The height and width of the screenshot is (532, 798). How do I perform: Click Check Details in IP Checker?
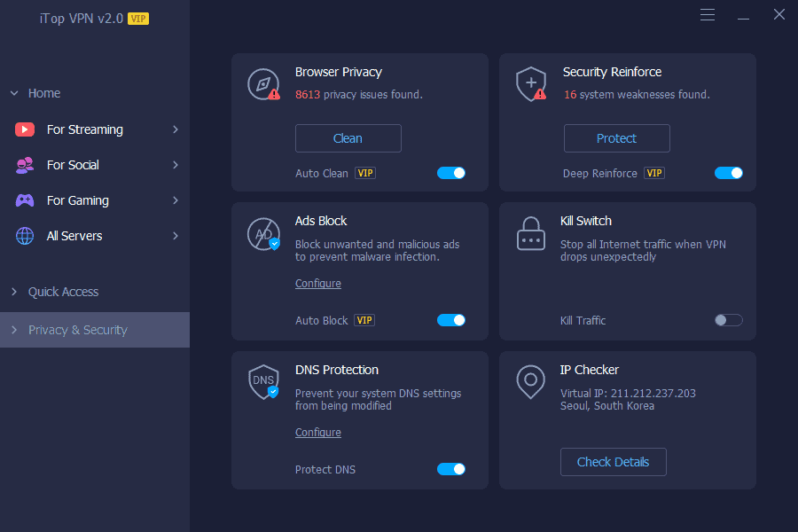[613, 462]
